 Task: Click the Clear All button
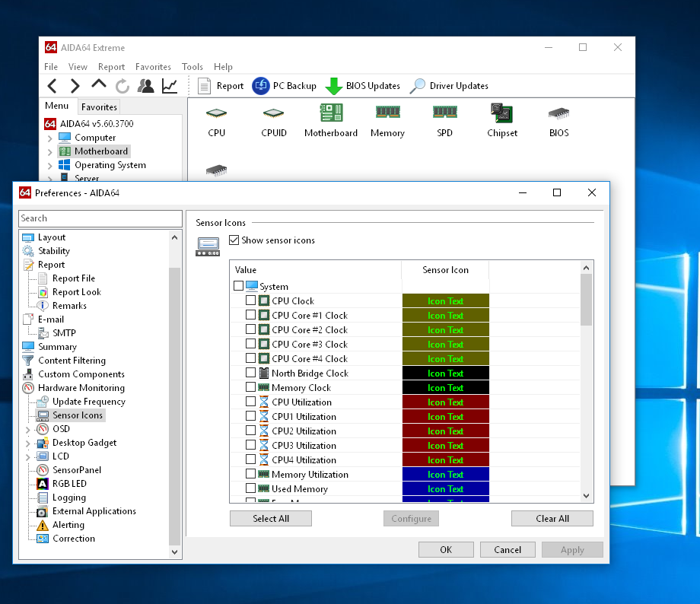(x=552, y=518)
